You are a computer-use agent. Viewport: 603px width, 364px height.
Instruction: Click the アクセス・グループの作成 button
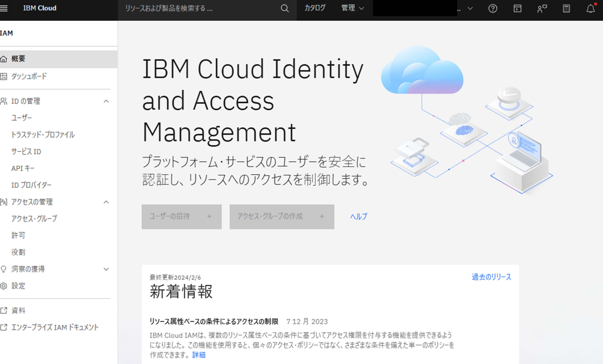pos(282,216)
